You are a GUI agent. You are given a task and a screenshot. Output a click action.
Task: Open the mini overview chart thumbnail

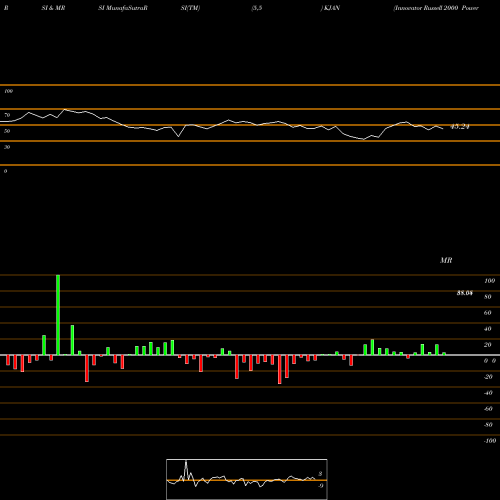click(x=247, y=479)
